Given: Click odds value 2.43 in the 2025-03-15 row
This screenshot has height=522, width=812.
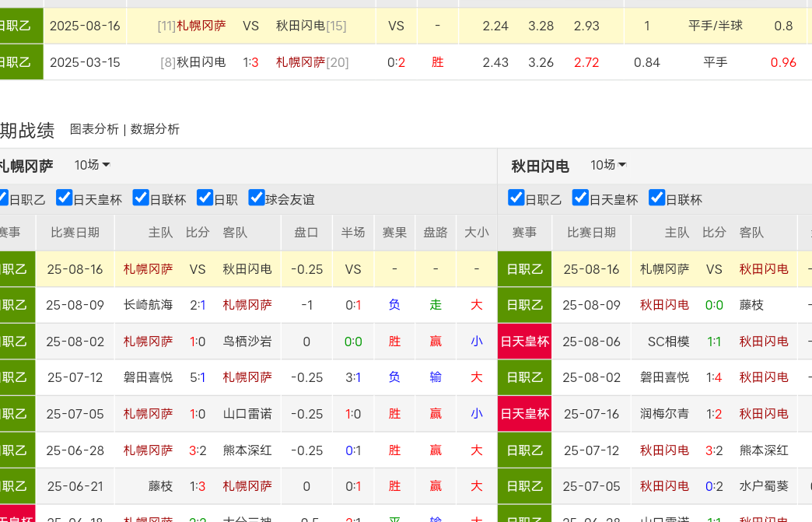Looking at the screenshot, I should pos(495,63).
